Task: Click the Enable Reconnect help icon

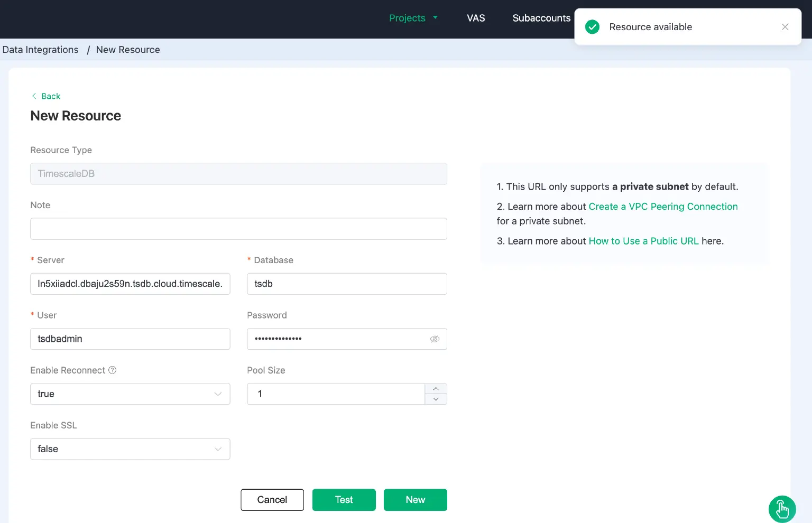Action: (x=113, y=370)
